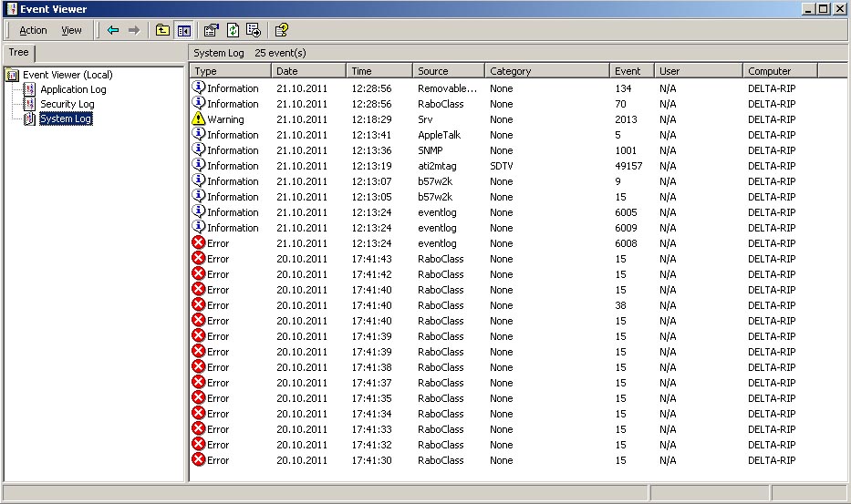Sort by the User column header
Image resolution: width=851 pixels, height=504 pixels.
[x=698, y=70]
